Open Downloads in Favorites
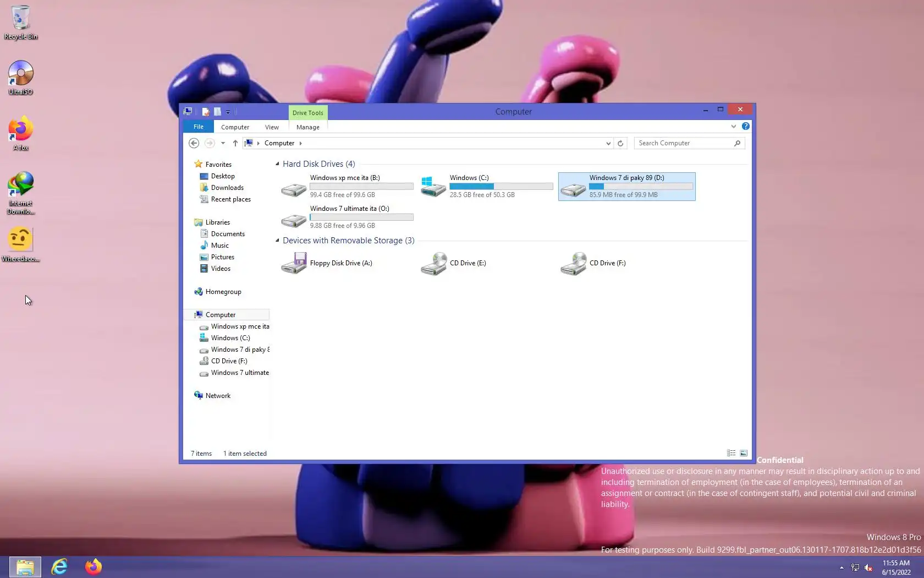This screenshot has height=578, width=924. [227, 188]
